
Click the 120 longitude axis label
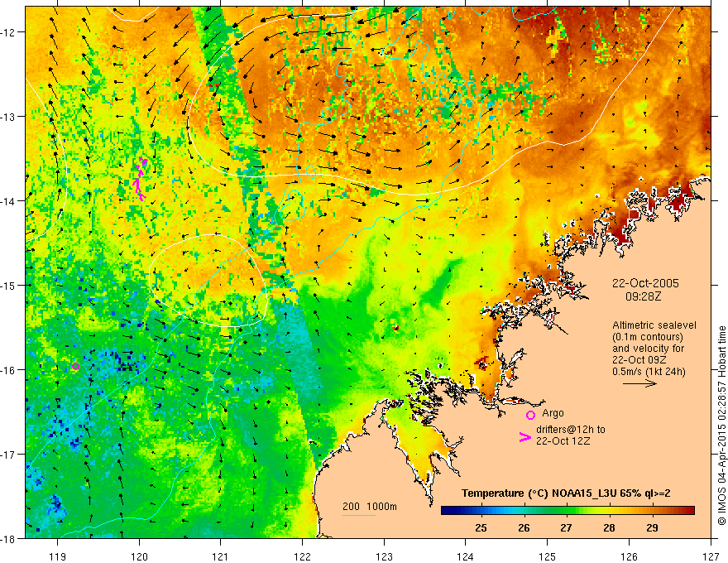(139, 556)
